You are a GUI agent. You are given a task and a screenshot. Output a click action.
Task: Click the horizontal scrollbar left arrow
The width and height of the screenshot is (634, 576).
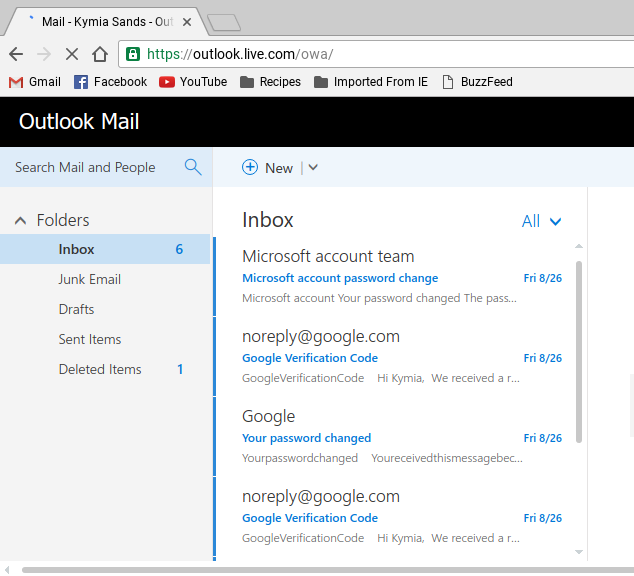pos(7,570)
